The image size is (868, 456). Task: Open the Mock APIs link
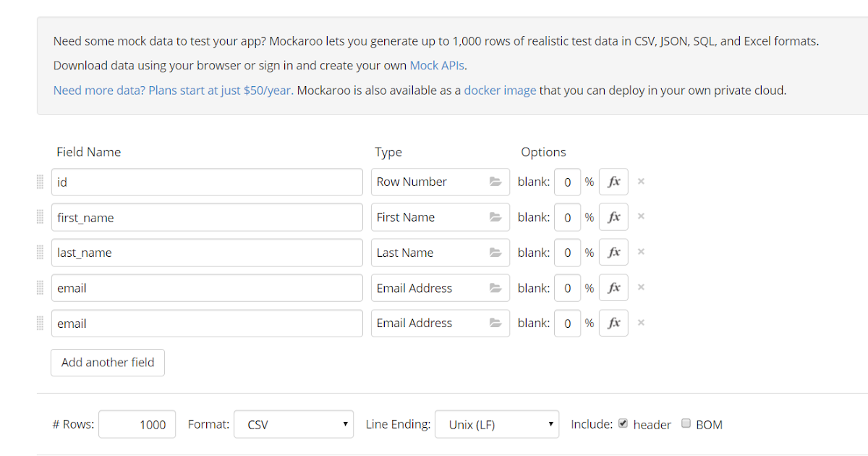point(437,65)
